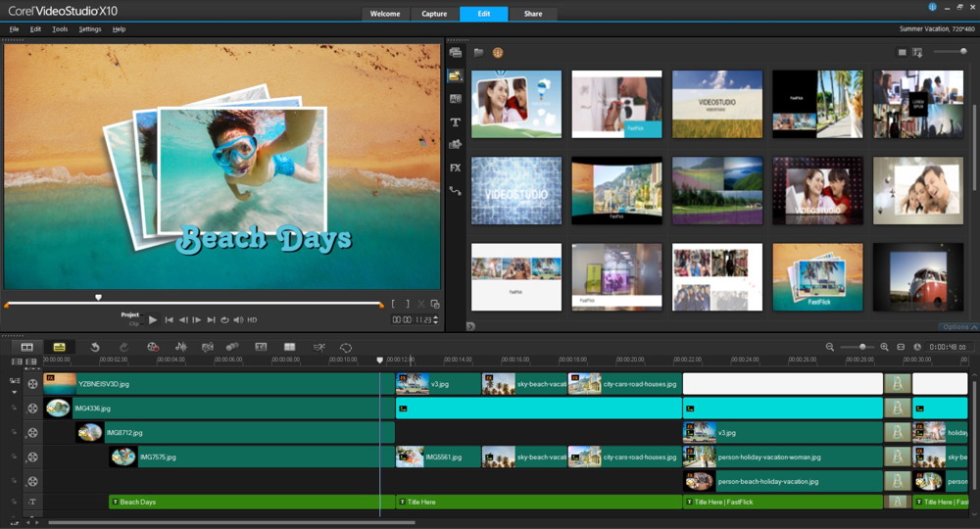Set mark-in point on preview
The image size is (980, 529).
tap(393, 304)
